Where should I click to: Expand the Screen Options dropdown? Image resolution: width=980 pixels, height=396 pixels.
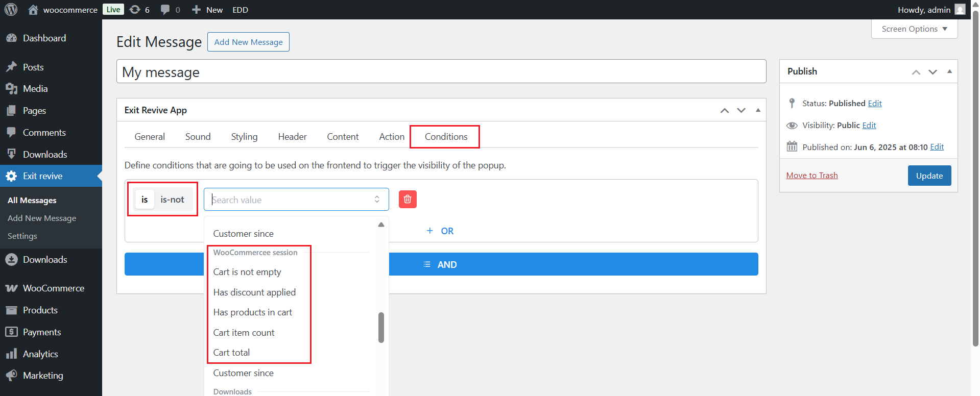914,29
